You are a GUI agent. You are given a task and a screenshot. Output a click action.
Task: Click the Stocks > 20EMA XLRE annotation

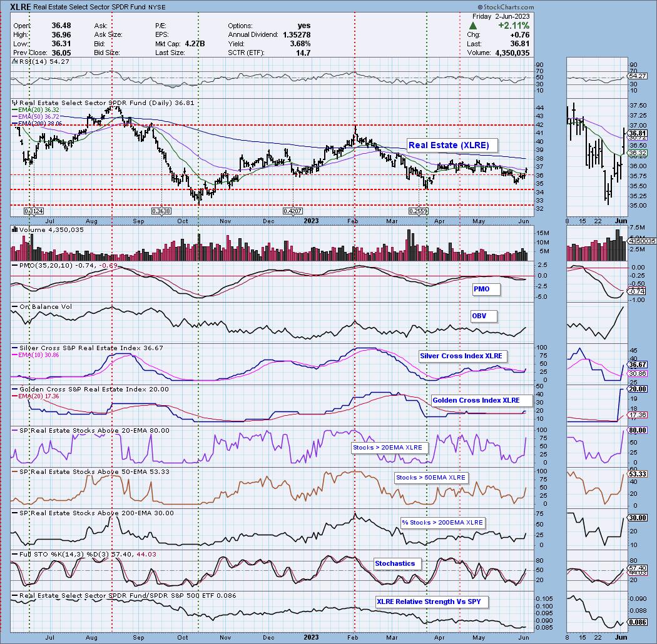point(390,448)
